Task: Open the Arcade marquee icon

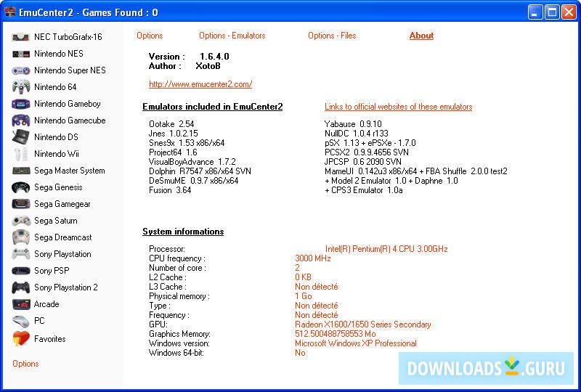Action: (x=21, y=304)
